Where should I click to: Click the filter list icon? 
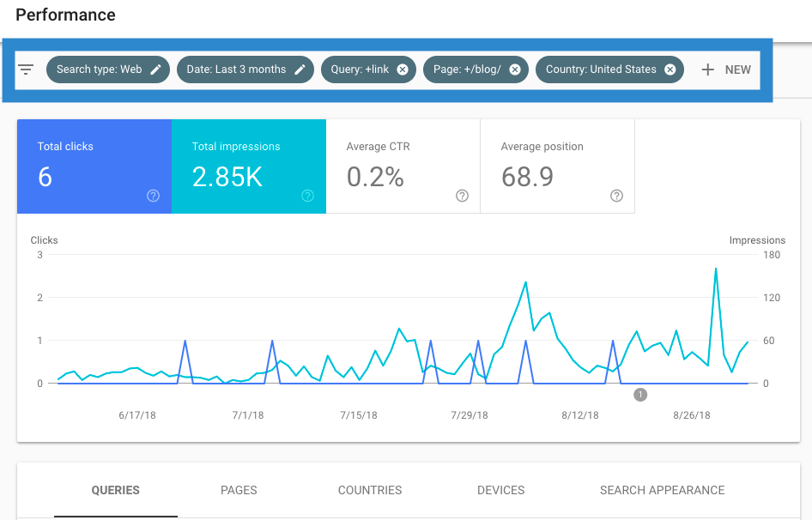point(26,70)
